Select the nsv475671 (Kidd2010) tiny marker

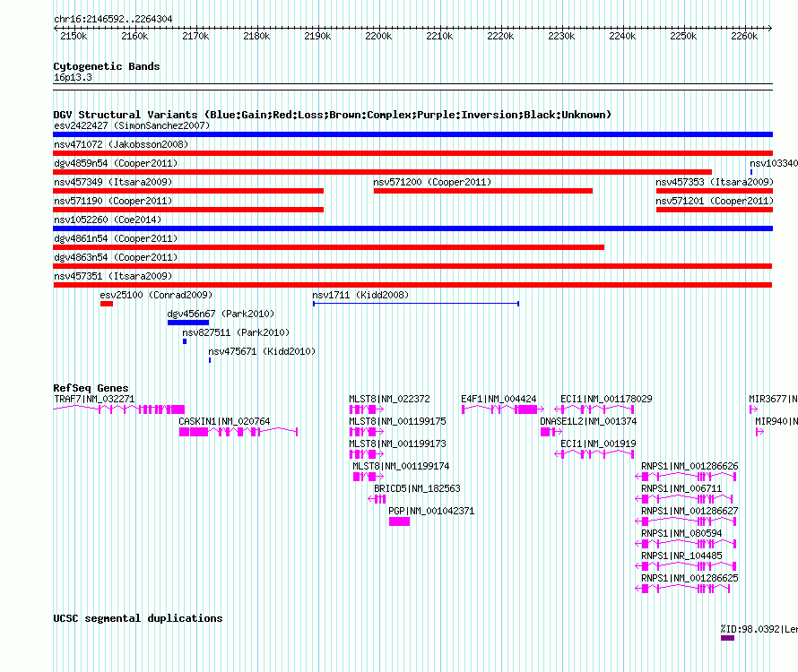[x=210, y=360]
